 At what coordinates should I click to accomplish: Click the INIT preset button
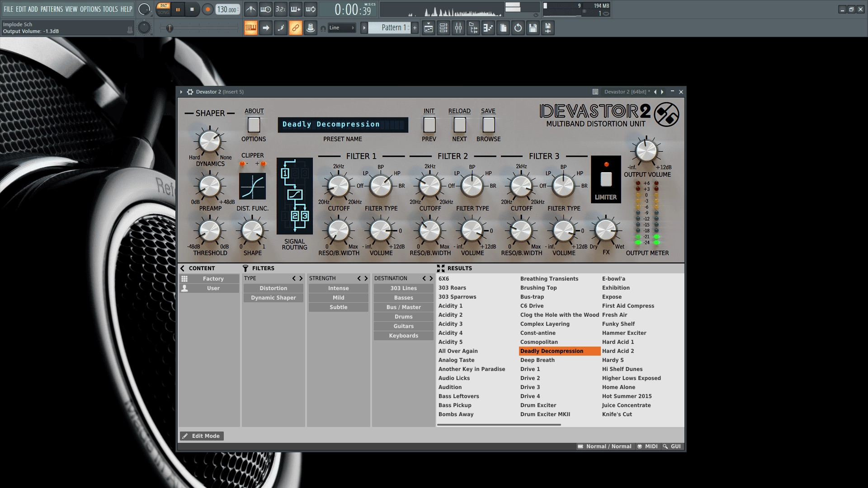pyautogui.click(x=429, y=125)
